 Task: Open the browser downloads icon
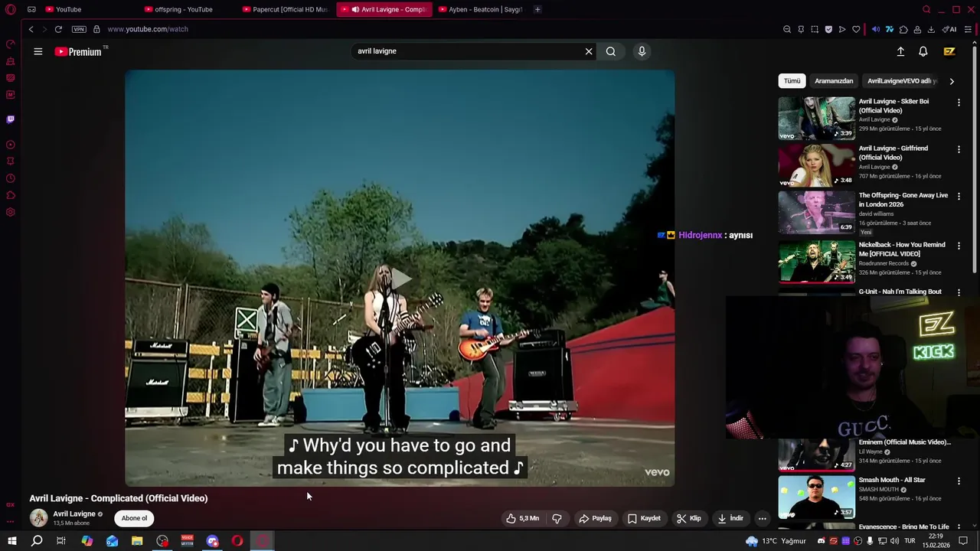pos(931,29)
